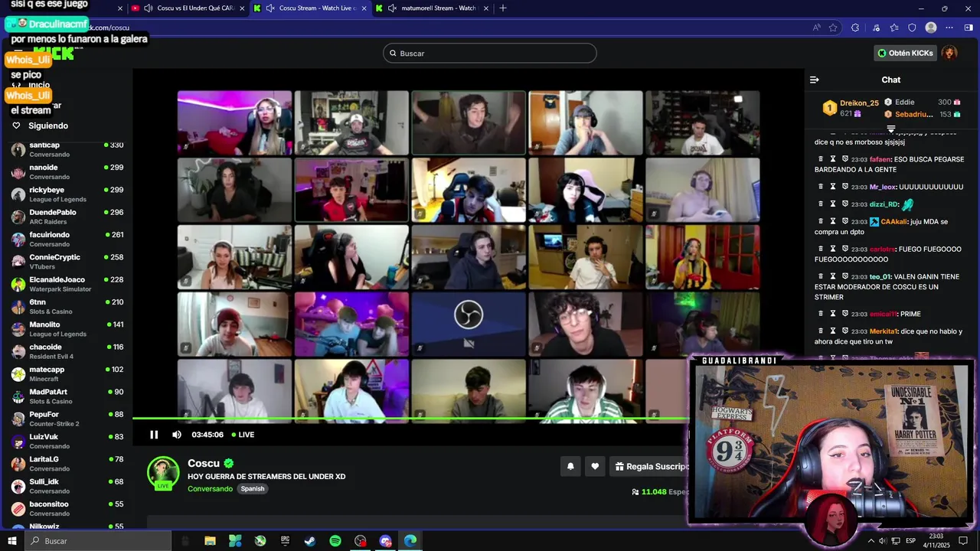Open a new browser tab
Screen dimensions: 980x551
(x=503, y=8)
